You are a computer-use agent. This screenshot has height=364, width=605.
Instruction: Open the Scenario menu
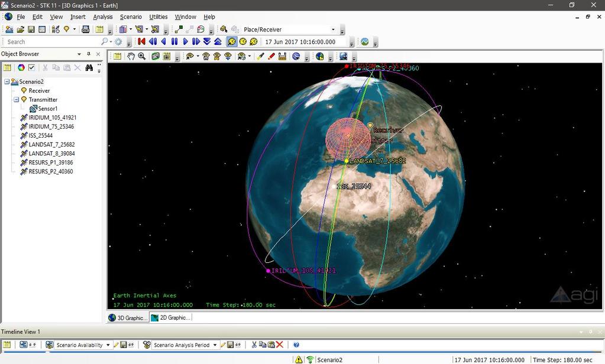click(x=131, y=17)
